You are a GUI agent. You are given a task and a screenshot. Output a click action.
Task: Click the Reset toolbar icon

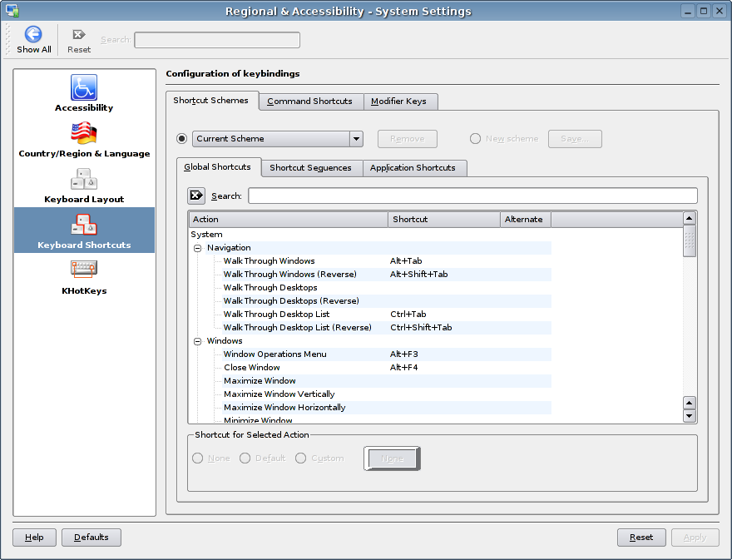[x=79, y=35]
